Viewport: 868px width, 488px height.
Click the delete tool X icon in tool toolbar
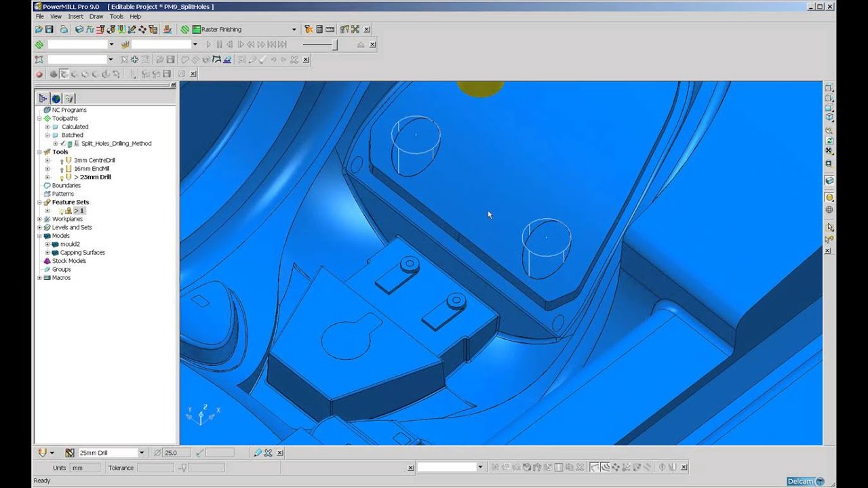(268, 453)
